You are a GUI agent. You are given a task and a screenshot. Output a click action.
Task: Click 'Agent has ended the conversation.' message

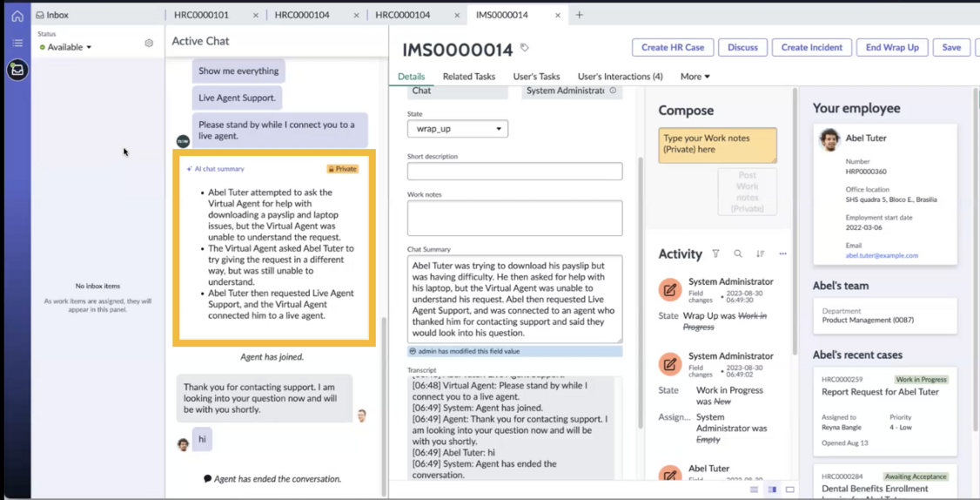pyautogui.click(x=272, y=479)
